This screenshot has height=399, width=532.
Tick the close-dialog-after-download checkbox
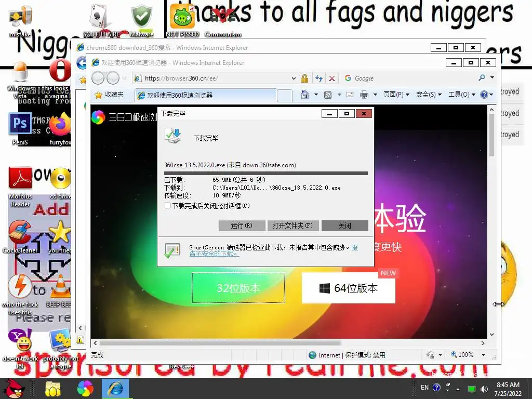pos(167,206)
